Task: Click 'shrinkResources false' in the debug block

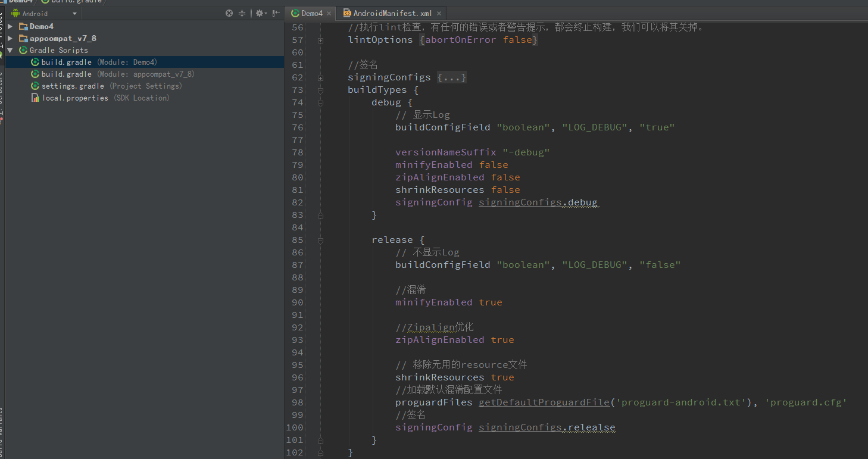Action: pyautogui.click(x=458, y=190)
